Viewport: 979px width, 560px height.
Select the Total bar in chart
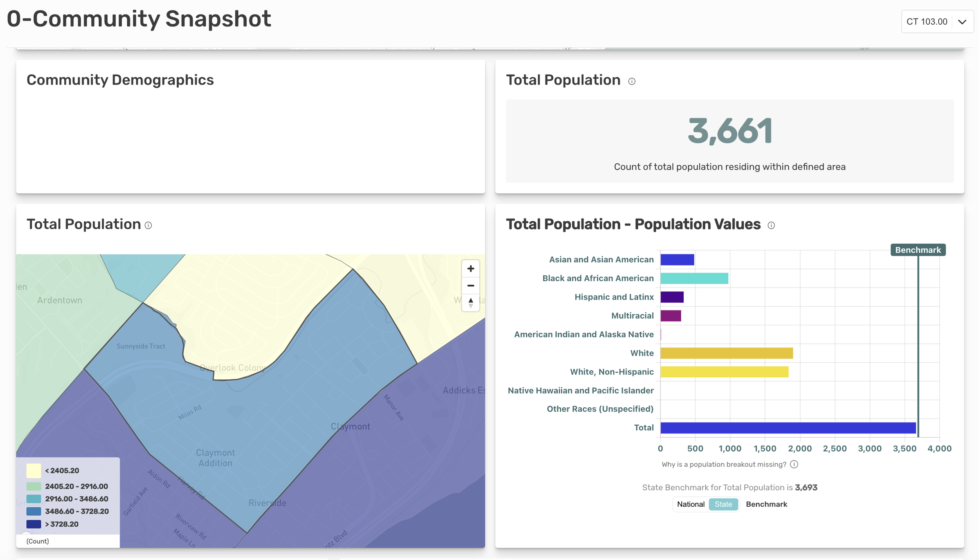(x=788, y=428)
